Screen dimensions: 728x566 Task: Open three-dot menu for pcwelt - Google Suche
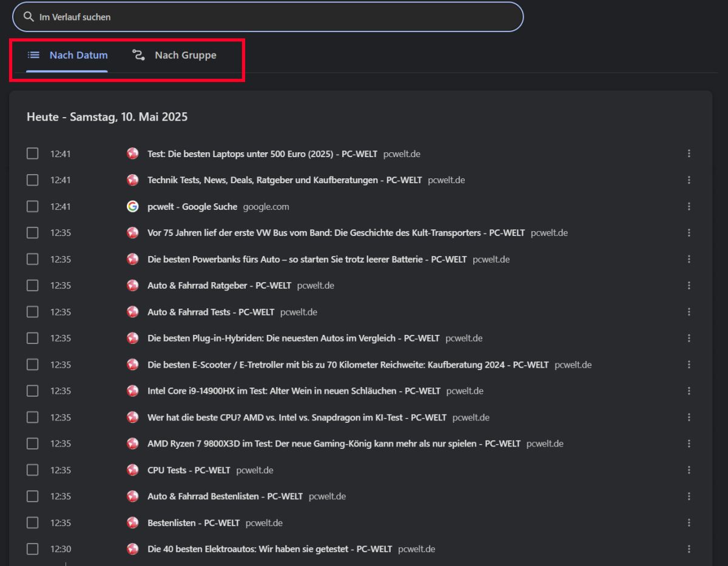(689, 206)
